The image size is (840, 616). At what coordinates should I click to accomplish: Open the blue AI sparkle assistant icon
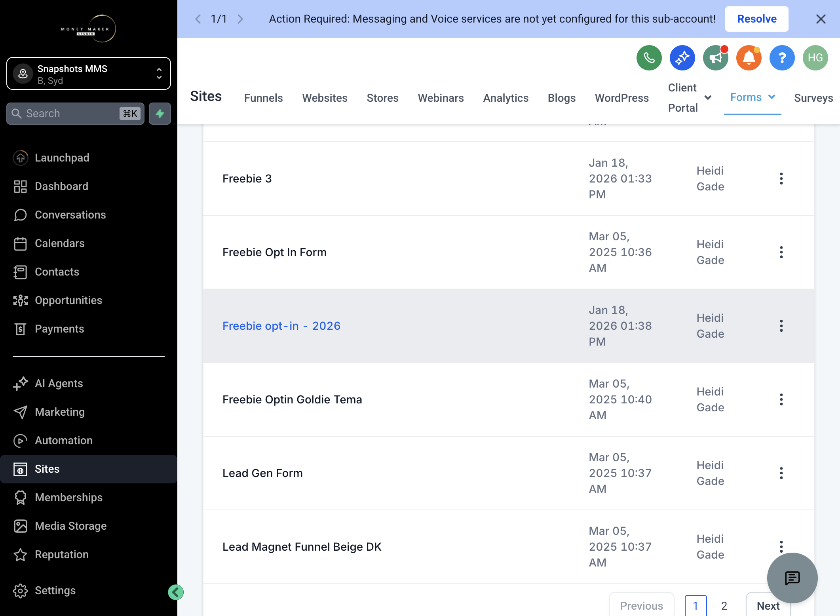pyautogui.click(x=682, y=58)
